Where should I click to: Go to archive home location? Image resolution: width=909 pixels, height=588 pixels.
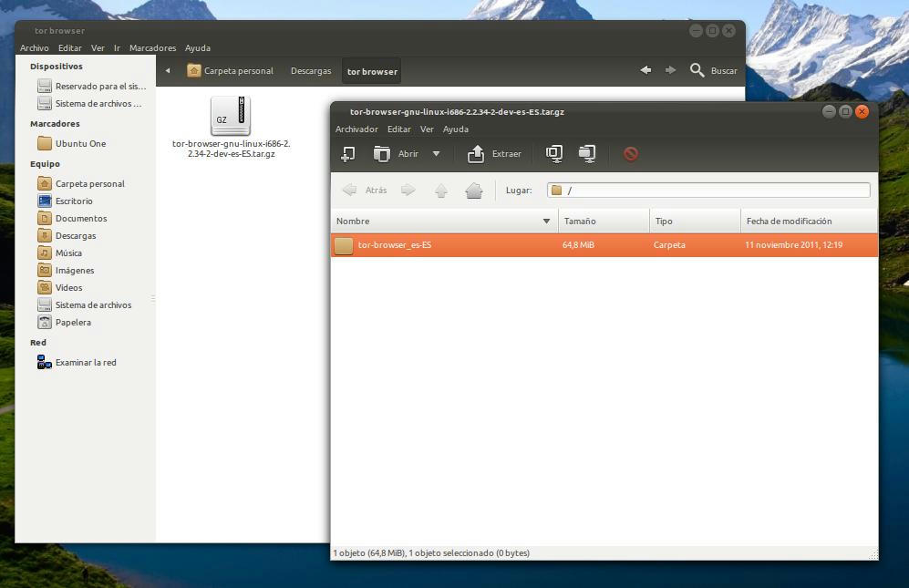point(473,191)
